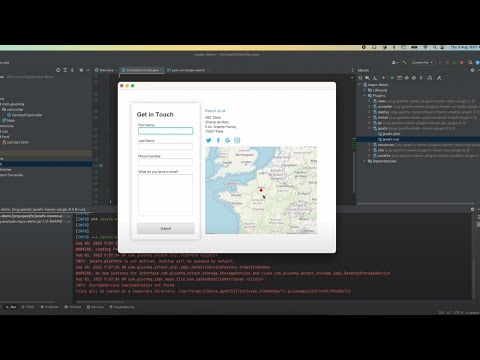Open Spotlight search in macOS menu bar
480x360 pixels.
point(435,47)
